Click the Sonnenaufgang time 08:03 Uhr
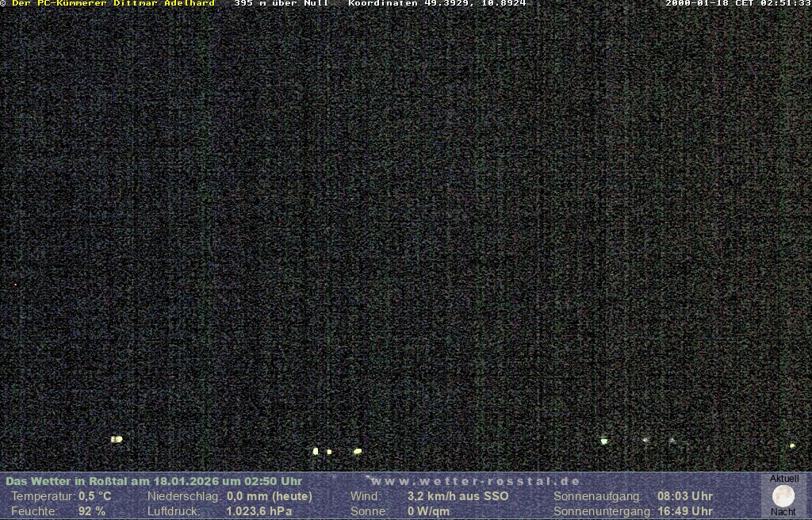This screenshot has width=812, height=520. tap(684, 496)
